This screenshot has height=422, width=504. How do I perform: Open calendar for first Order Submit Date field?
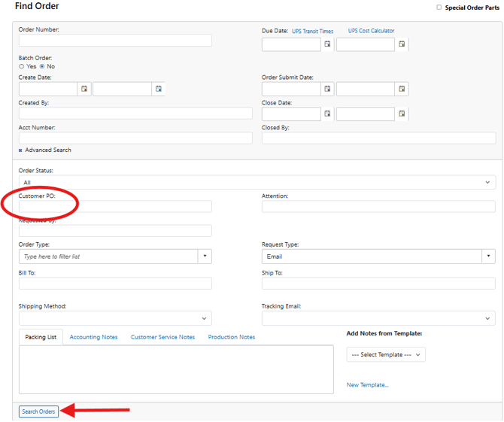point(327,89)
